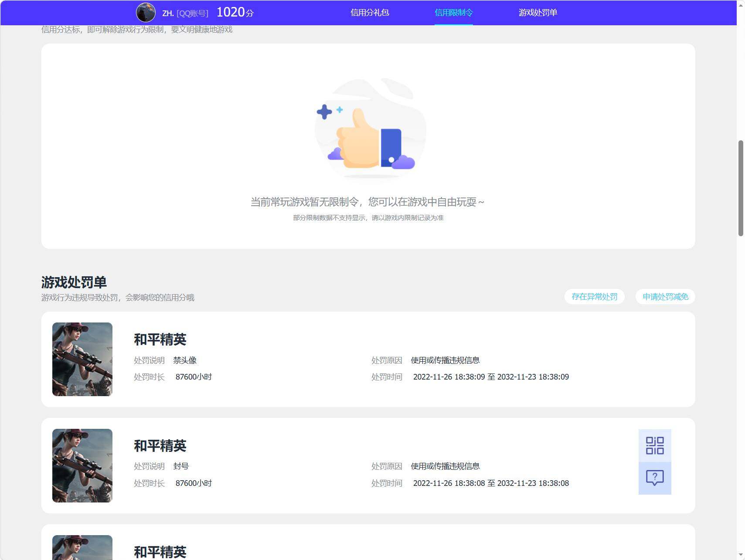Switch to the 信用限制令 tab
The width and height of the screenshot is (745, 560).
[x=453, y=13]
